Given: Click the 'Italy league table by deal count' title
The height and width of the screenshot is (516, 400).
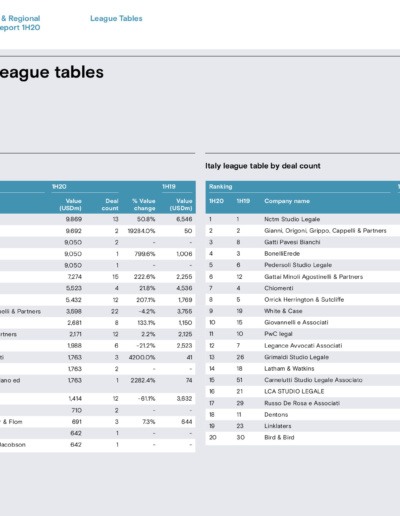Looking at the screenshot, I should [x=263, y=166].
